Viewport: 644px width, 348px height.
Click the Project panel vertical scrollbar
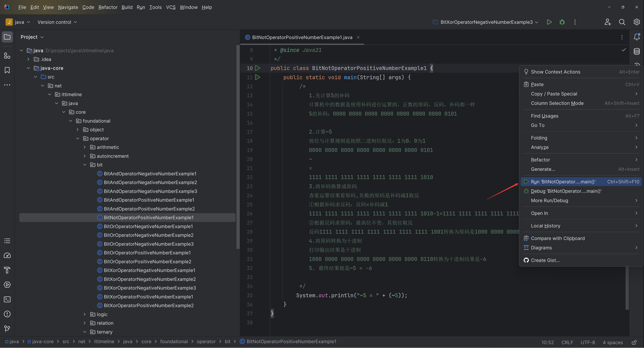pyautogui.click(x=238, y=147)
